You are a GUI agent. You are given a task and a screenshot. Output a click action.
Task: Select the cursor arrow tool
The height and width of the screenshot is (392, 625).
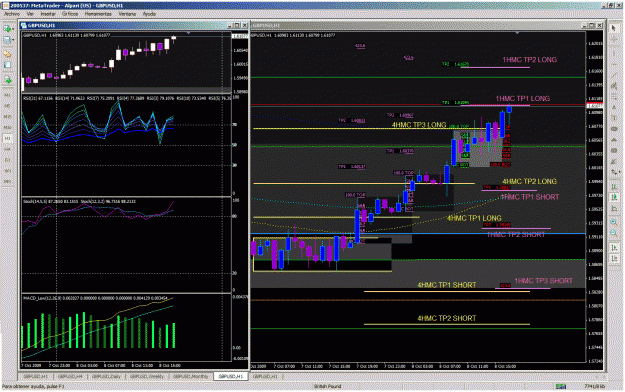click(614, 28)
